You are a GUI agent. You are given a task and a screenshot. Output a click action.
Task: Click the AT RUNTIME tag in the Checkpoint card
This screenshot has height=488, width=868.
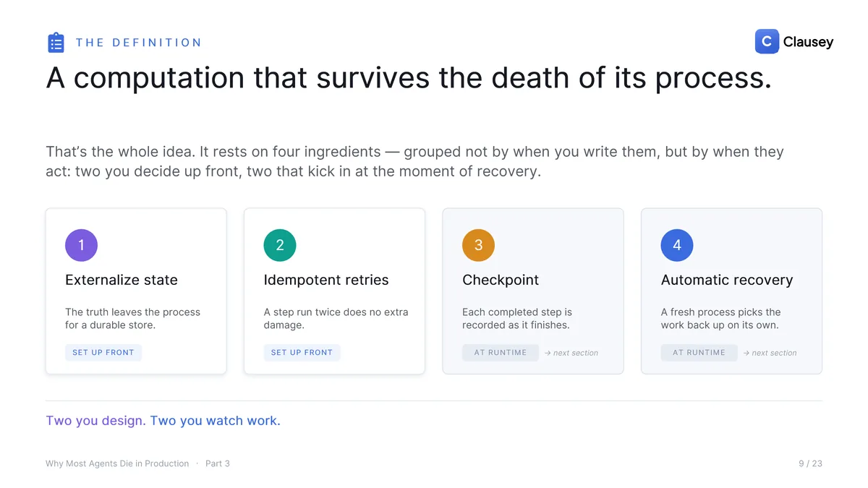tap(501, 353)
